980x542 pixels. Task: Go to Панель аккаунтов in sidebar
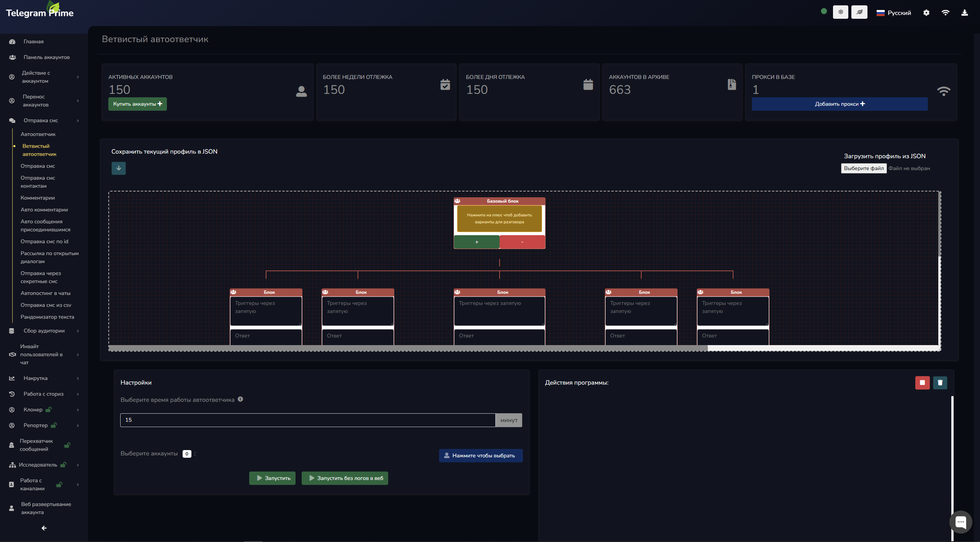(x=46, y=57)
